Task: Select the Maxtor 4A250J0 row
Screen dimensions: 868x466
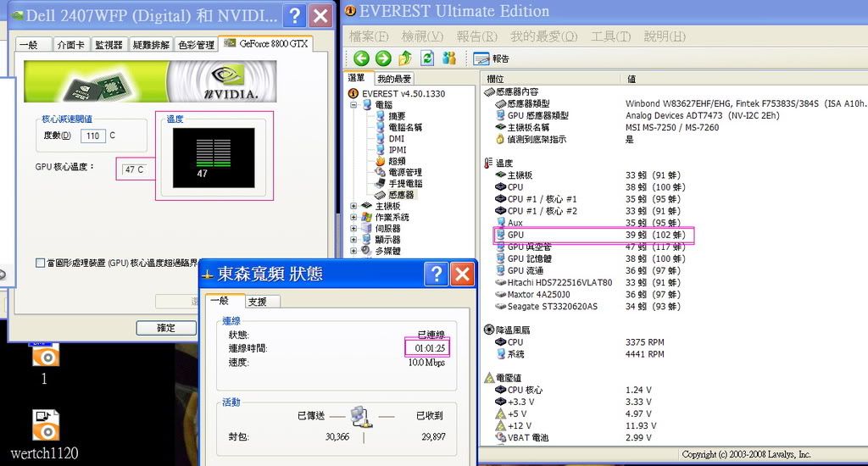Action: point(587,295)
